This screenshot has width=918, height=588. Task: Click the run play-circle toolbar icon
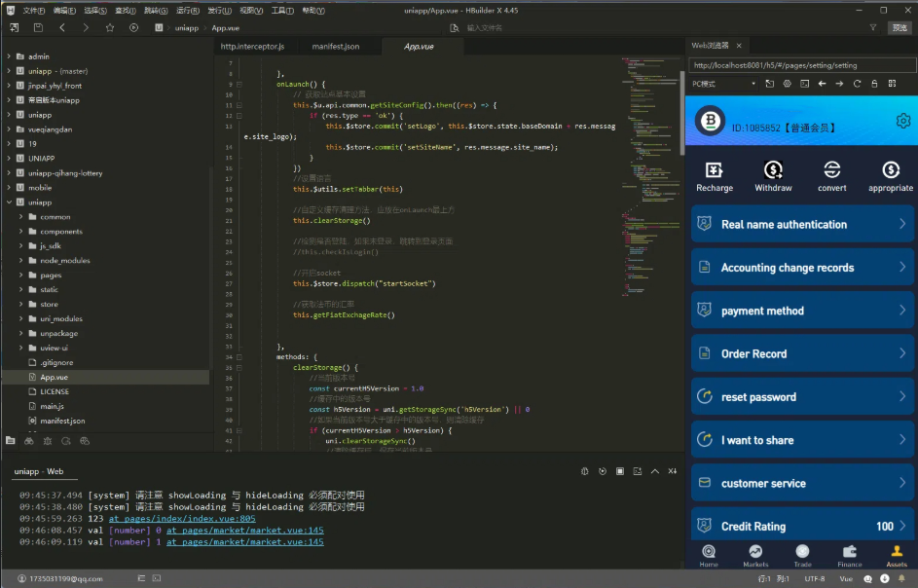tap(133, 27)
